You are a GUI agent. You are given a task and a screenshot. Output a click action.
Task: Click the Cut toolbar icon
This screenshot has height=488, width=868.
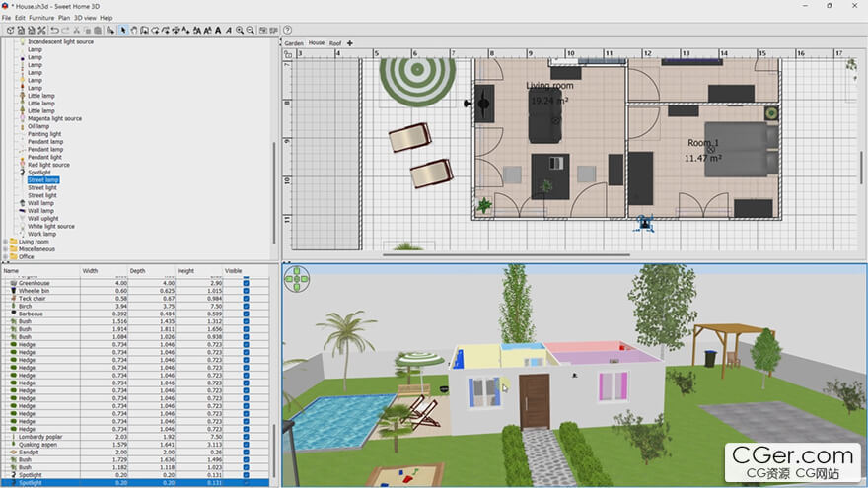tap(76, 30)
